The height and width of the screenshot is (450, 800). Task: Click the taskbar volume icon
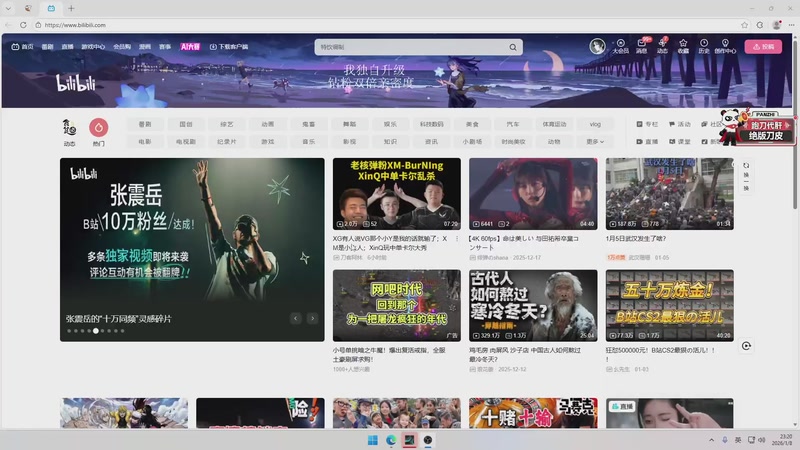tap(762, 440)
